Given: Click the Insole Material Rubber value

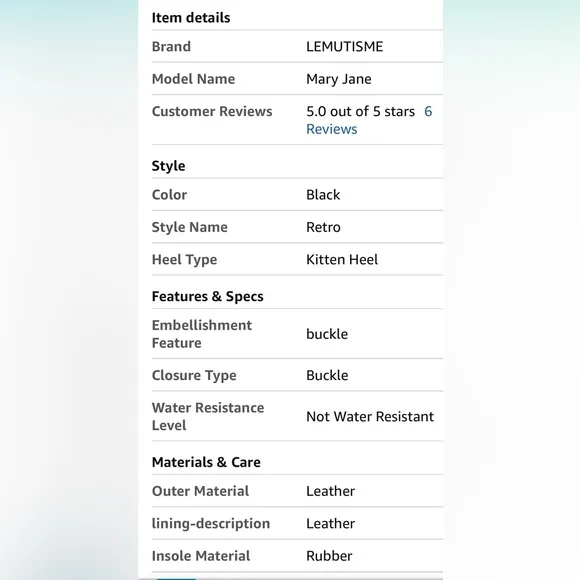Looking at the screenshot, I should point(329,556).
